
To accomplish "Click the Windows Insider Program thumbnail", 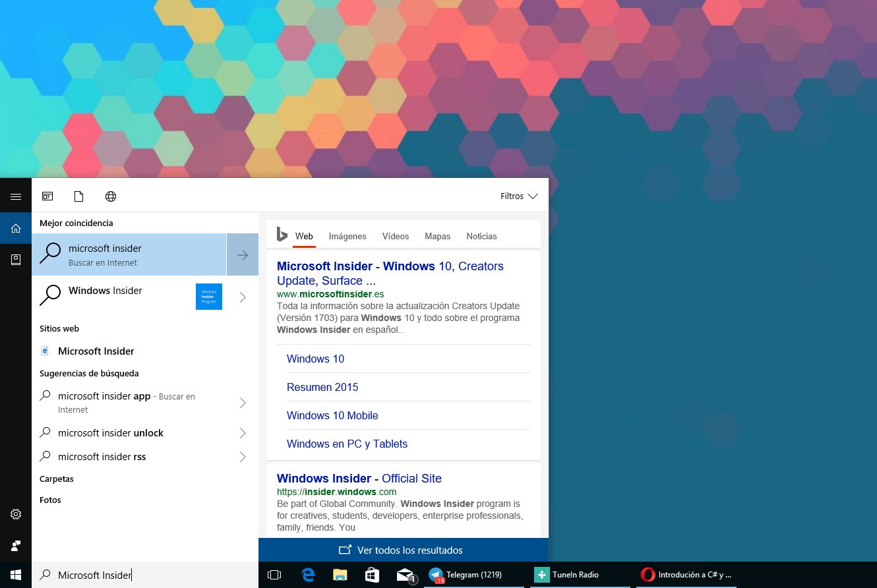I will (x=209, y=297).
